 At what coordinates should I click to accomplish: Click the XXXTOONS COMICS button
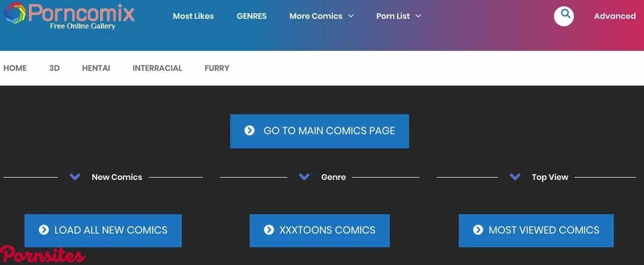(x=319, y=230)
